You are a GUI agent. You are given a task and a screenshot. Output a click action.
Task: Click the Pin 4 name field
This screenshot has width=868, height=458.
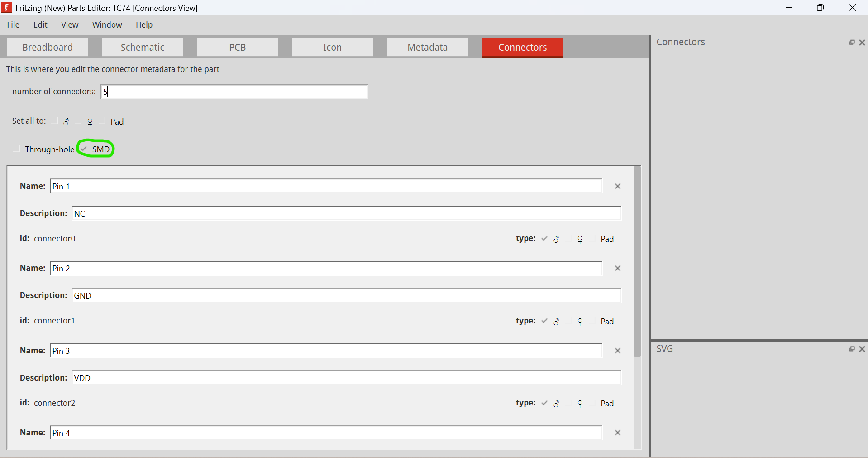(326, 433)
